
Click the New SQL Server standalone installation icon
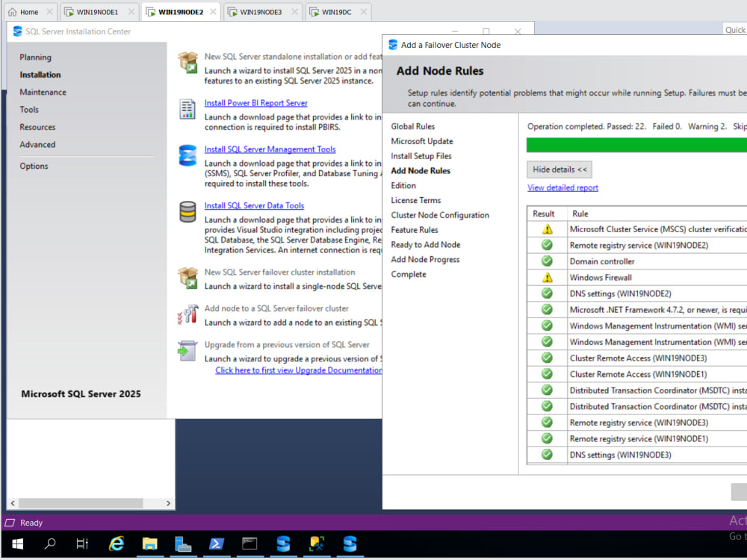(187, 63)
